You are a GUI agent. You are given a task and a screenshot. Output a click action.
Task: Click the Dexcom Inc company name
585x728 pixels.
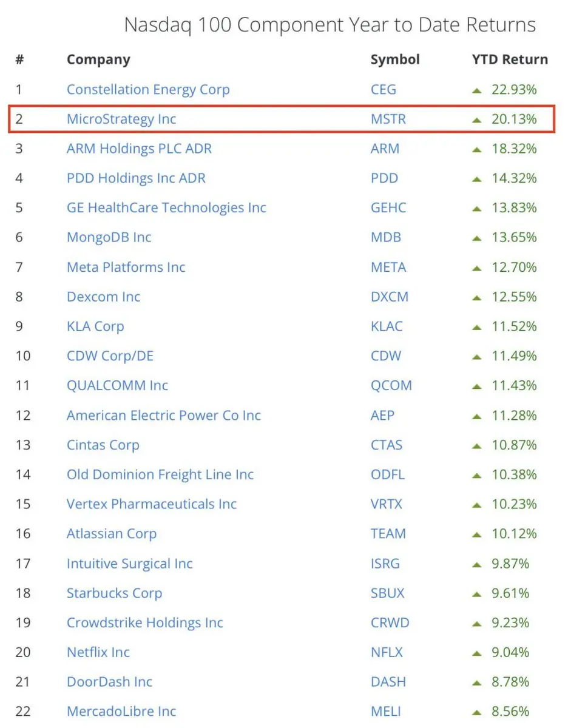[103, 297]
